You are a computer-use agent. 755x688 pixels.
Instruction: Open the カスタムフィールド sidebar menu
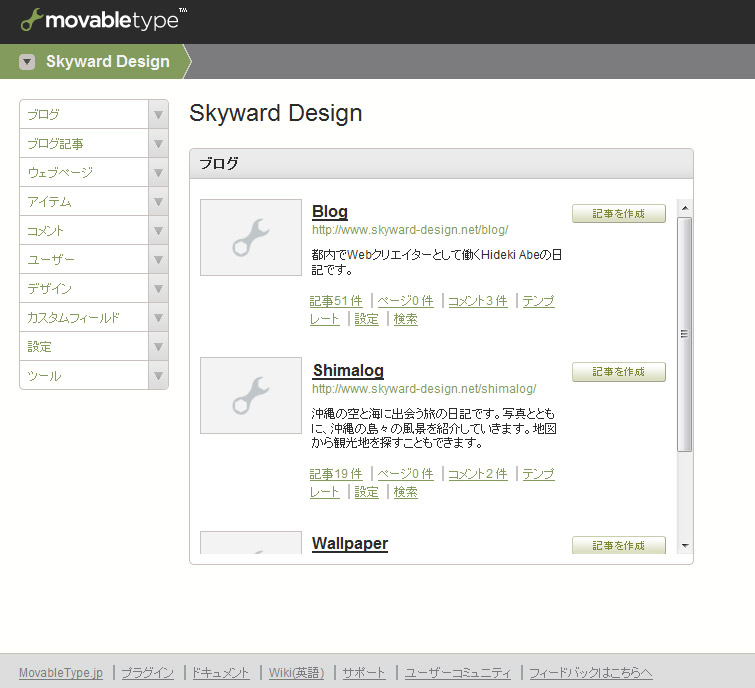pyautogui.click(x=84, y=317)
